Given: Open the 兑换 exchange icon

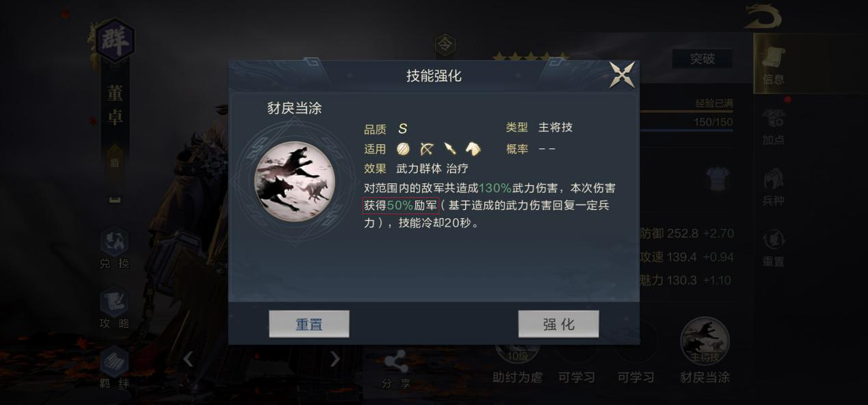Looking at the screenshot, I should point(114,248).
